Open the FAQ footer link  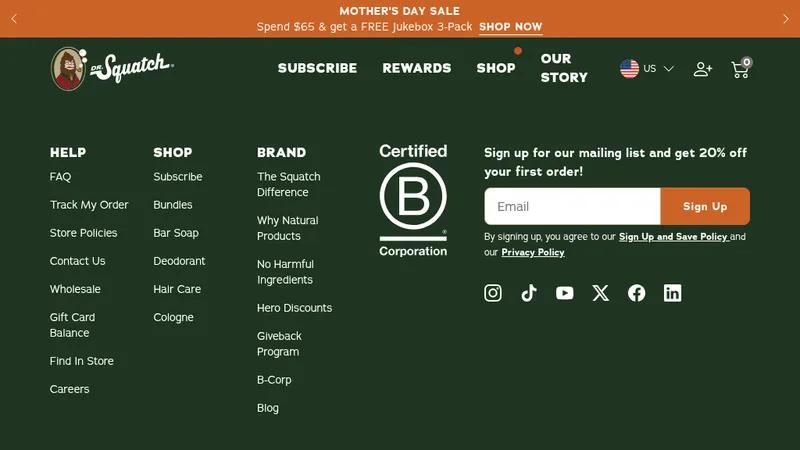60,177
